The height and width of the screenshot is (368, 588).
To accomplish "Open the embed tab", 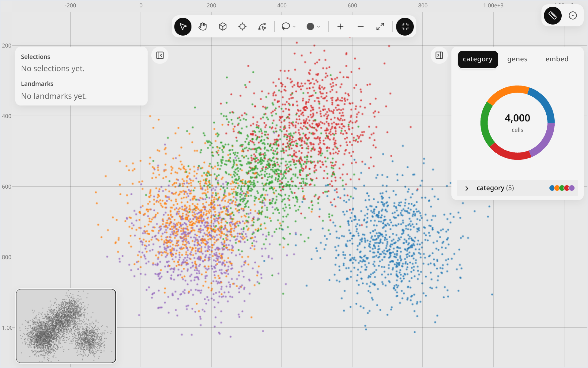I will 557,59.
